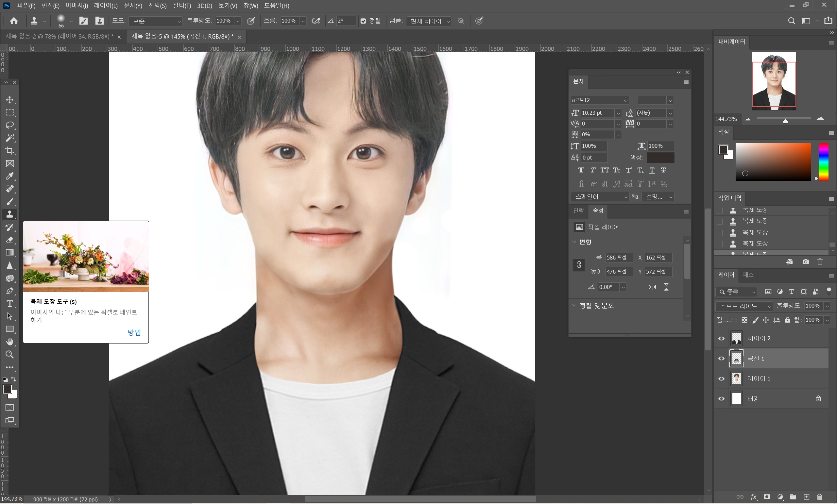837x504 pixels.
Task: Select the Move tool
Action: pos(9,100)
